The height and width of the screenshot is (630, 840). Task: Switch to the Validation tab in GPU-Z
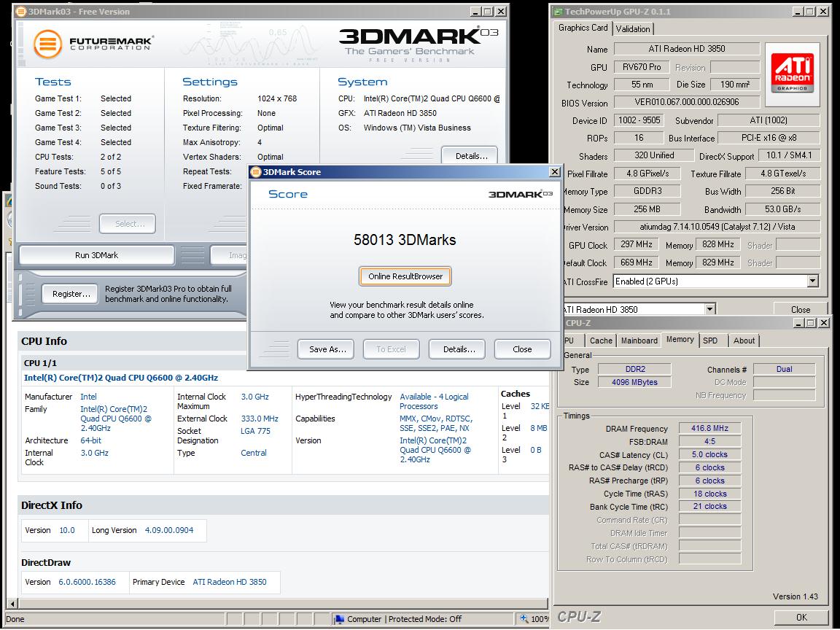coord(633,29)
